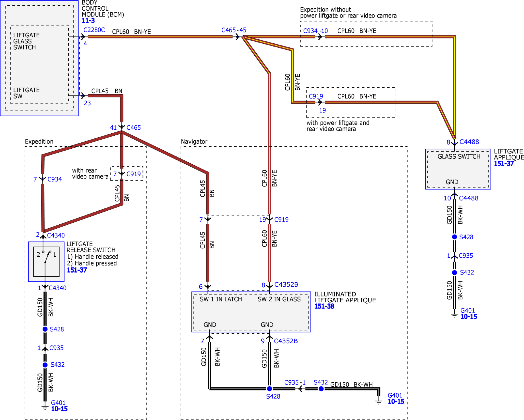Click Liftgate Glass Switch text in BCM
The width and height of the screenshot is (524, 420).
point(26,41)
